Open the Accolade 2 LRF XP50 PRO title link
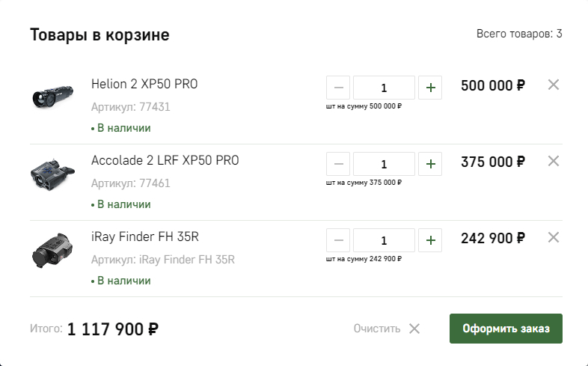Image resolution: width=588 pixels, height=366 pixels. coord(165,160)
